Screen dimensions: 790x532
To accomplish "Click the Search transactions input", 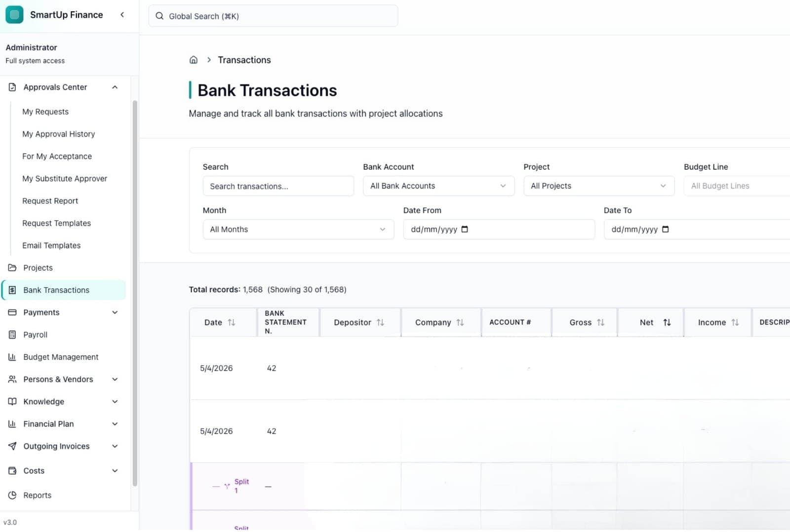I will pyautogui.click(x=278, y=186).
